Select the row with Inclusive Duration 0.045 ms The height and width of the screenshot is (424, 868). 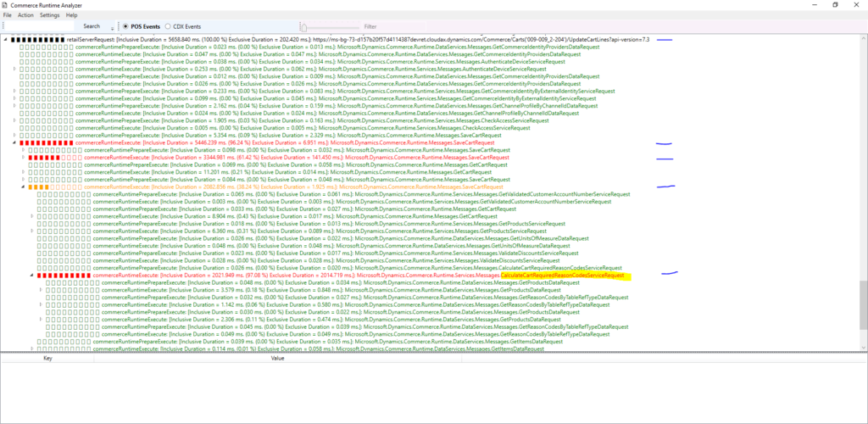click(365, 326)
